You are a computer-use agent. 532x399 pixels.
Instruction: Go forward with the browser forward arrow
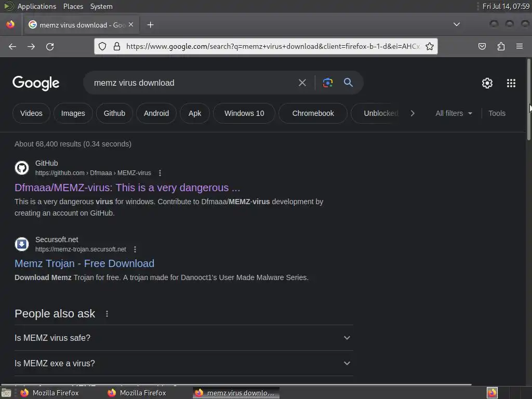click(31, 46)
